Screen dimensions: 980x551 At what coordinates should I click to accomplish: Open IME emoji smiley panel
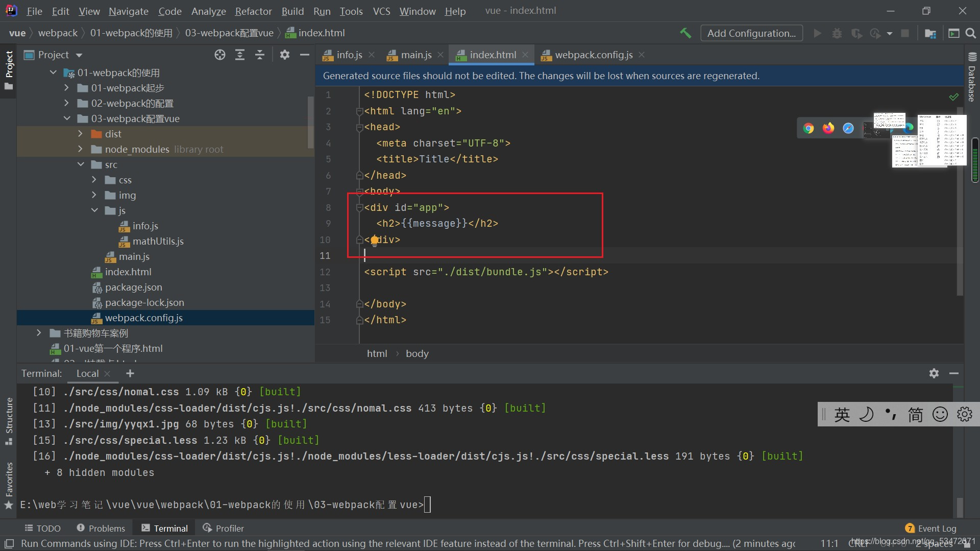tap(940, 414)
